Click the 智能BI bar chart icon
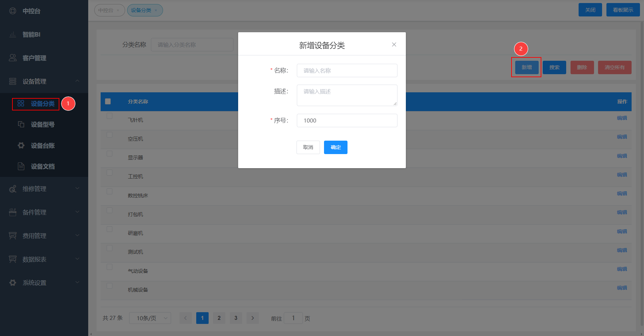The width and height of the screenshot is (644, 336). coord(13,35)
